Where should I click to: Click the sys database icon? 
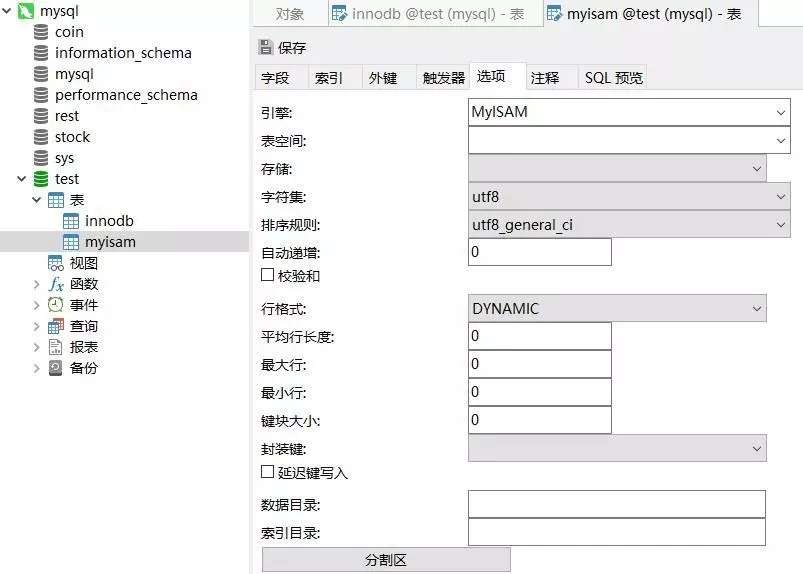[x=41, y=158]
